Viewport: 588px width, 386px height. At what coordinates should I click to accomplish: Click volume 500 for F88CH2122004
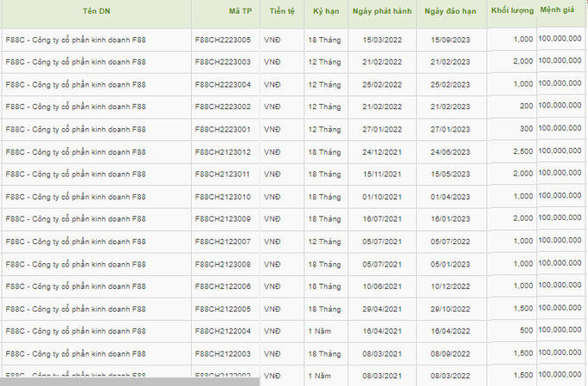527,331
